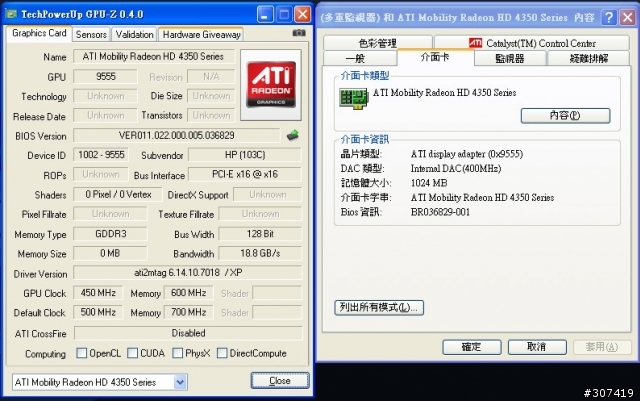Open the Hardware Giveaway tab
The image size is (640, 401).
point(201,35)
